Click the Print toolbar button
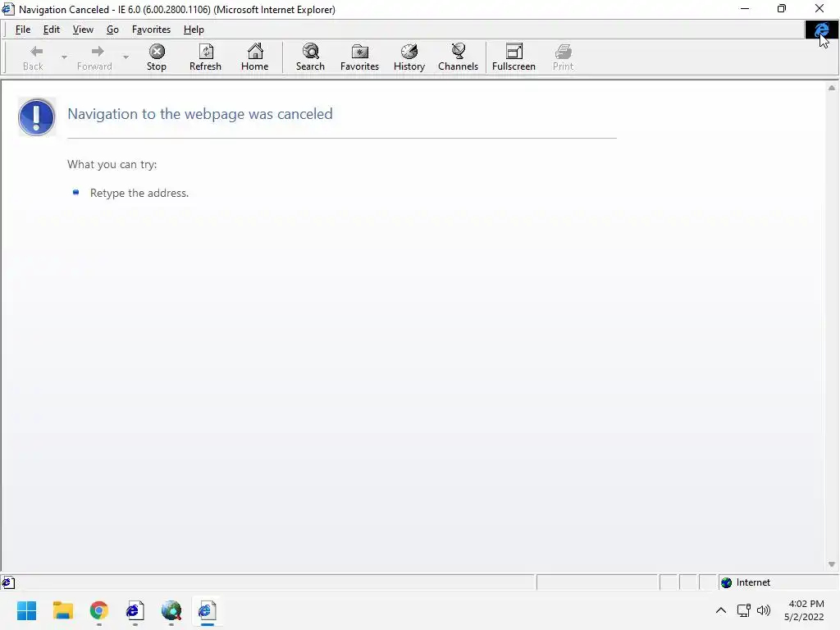The width and height of the screenshot is (840, 630). [563, 58]
